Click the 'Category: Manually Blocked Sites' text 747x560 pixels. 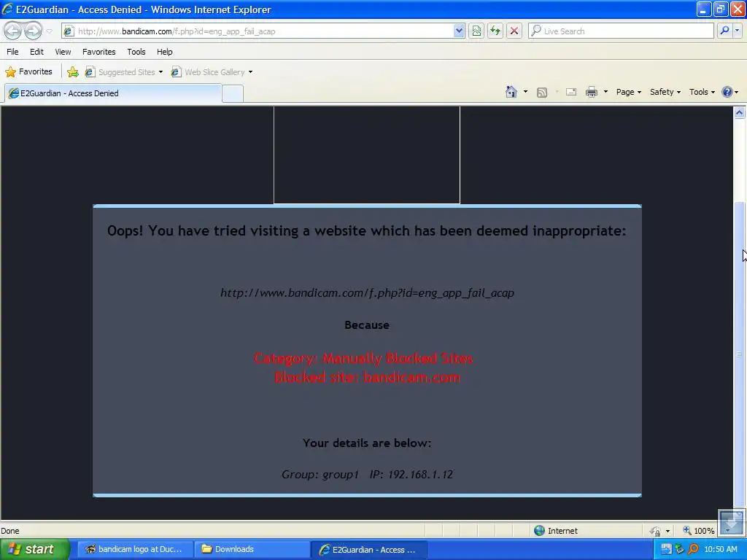point(363,358)
